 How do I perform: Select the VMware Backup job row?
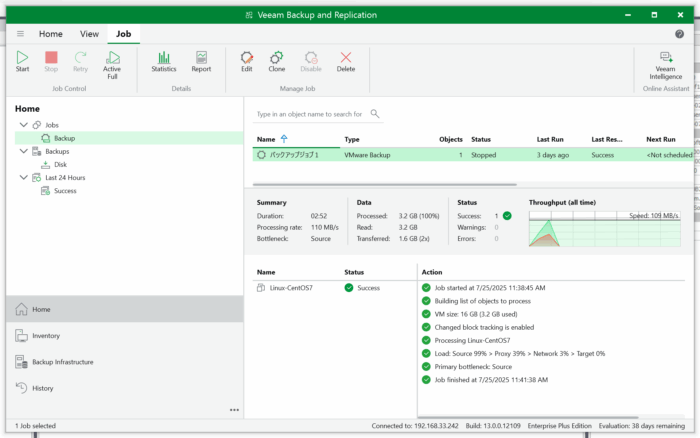(x=473, y=155)
